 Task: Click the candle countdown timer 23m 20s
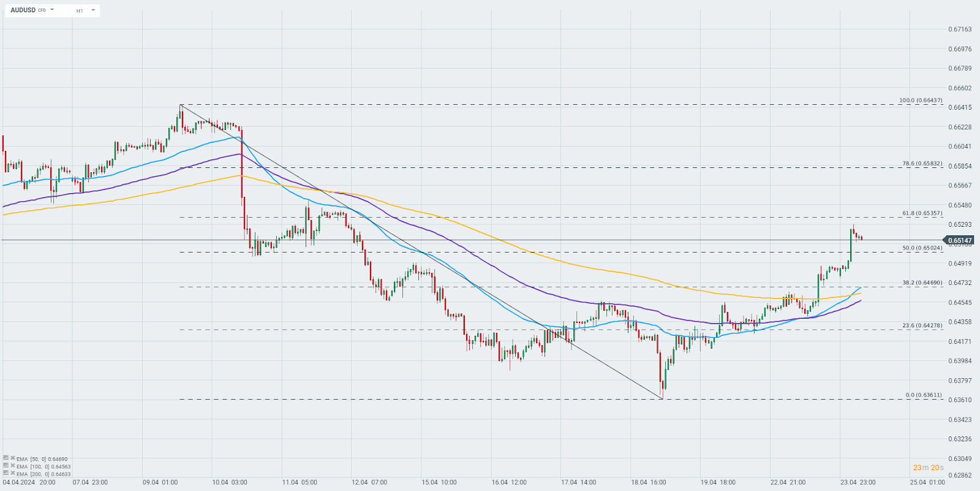tap(929, 468)
